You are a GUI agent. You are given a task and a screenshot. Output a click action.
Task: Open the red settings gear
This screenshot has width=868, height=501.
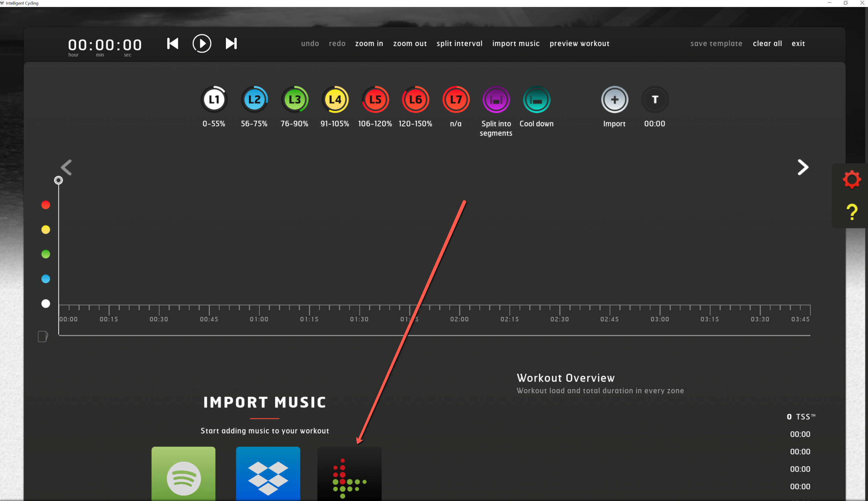click(x=852, y=179)
